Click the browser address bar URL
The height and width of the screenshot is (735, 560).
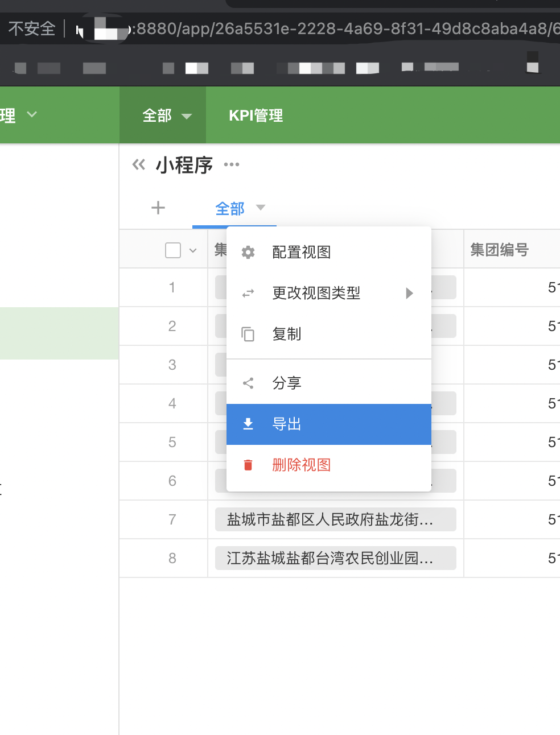point(341,28)
